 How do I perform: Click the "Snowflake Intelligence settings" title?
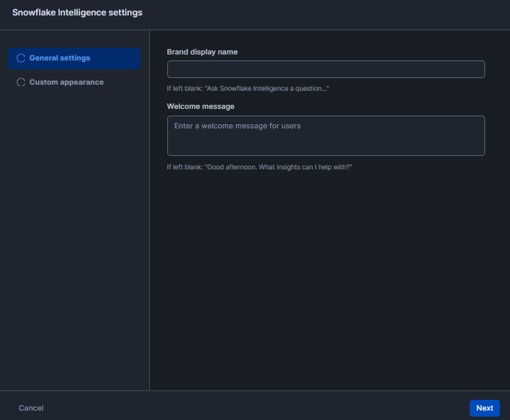(x=77, y=13)
